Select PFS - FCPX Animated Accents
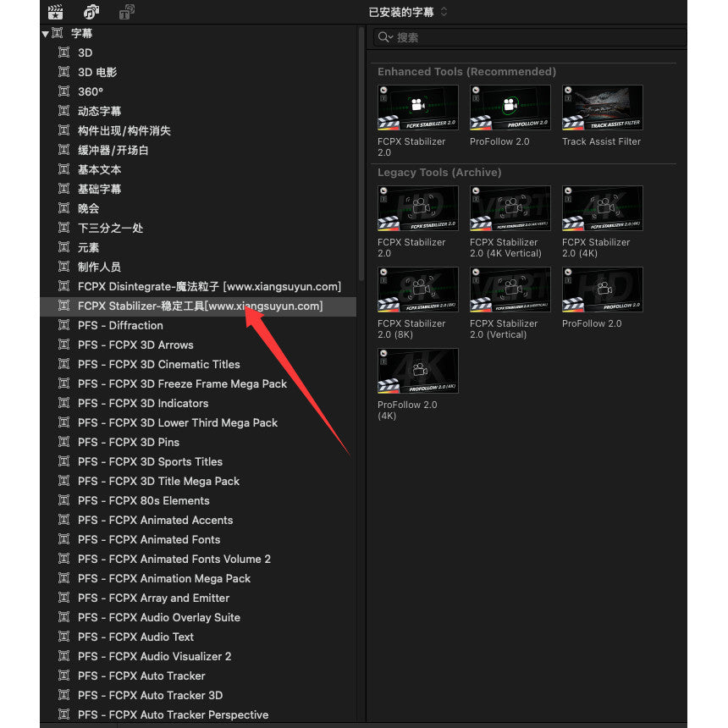 coord(198,521)
